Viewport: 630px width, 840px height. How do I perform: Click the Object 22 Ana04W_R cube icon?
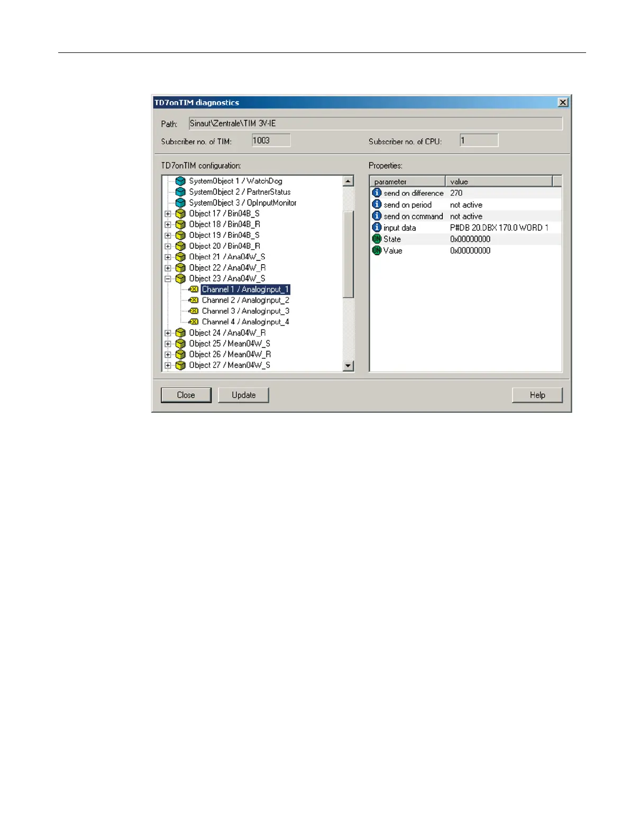tap(180, 268)
